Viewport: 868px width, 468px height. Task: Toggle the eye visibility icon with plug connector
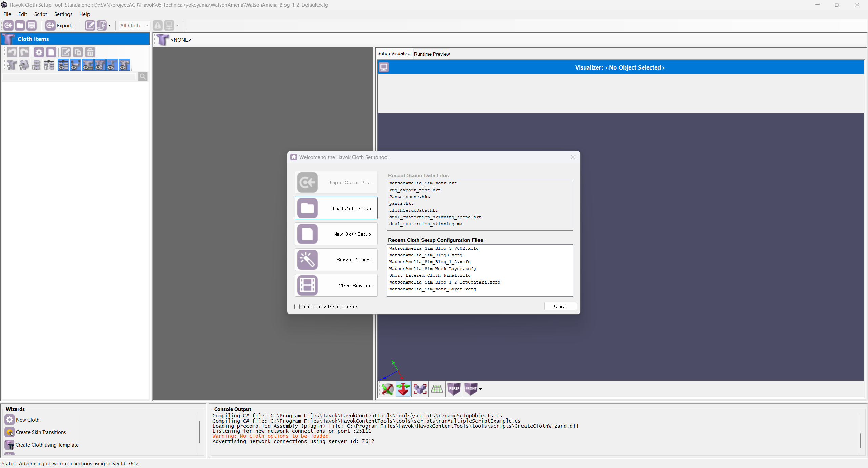point(76,65)
